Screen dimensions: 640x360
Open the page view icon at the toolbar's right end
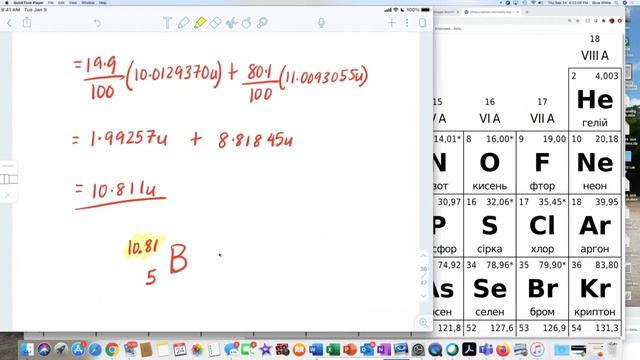point(422,23)
